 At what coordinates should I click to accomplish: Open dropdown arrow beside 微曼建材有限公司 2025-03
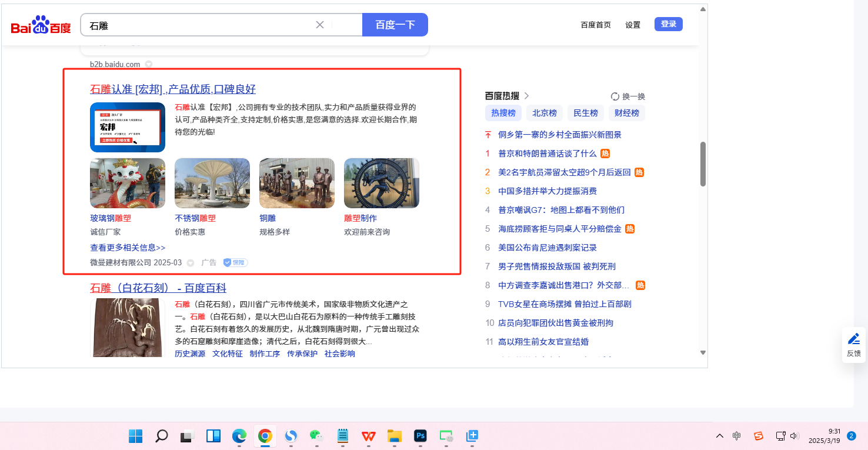click(x=191, y=262)
